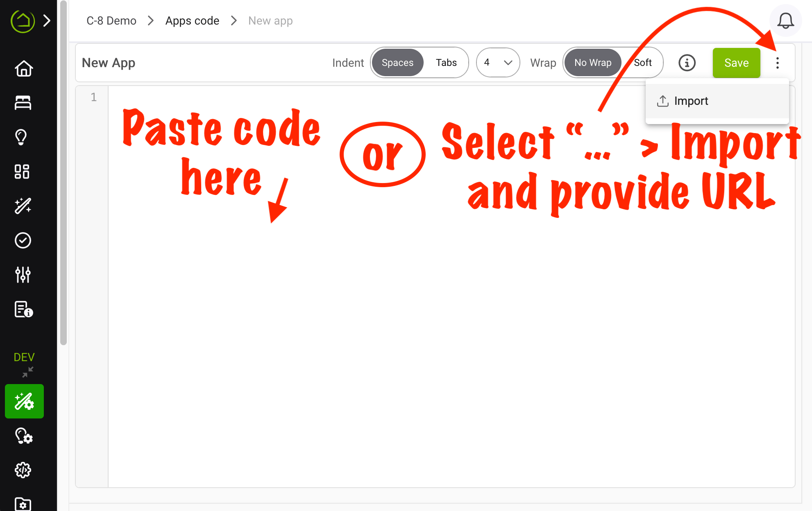
Task: Click the green house logo icon
Action: click(23, 21)
